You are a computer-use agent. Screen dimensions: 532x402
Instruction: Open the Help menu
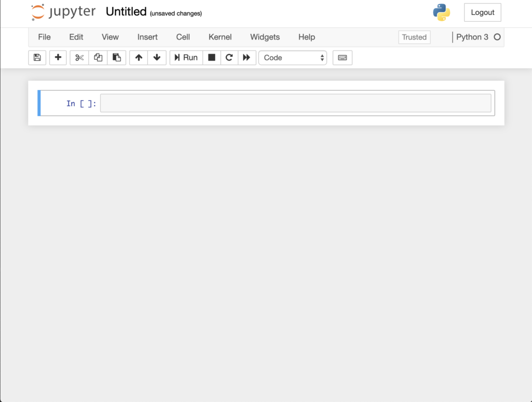(x=307, y=37)
